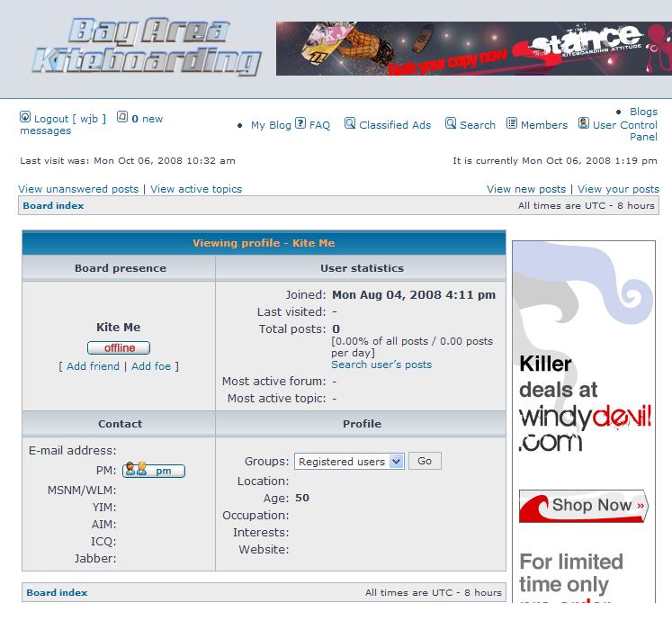Send a private message via pm button

pyautogui.click(x=154, y=470)
